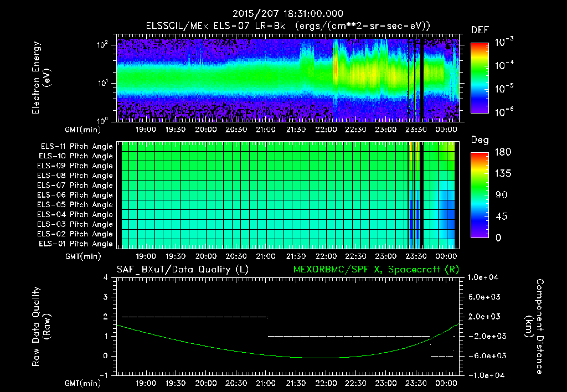This screenshot has width=567, height=392.
Task: Click the 20:30 time label under pitch angle panel
Action: click(x=236, y=256)
